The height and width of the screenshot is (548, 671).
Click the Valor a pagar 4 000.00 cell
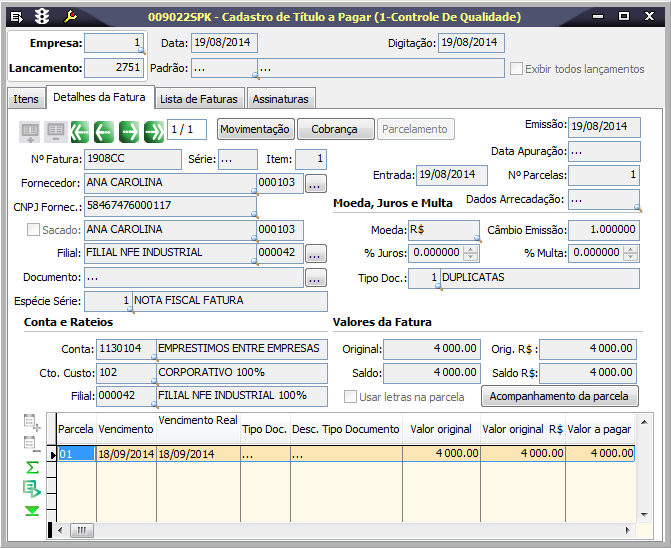600,454
